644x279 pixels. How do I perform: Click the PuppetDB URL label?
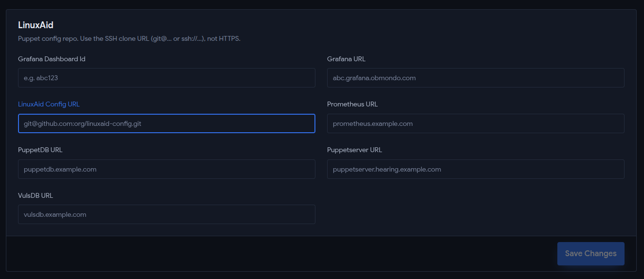[40, 150]
